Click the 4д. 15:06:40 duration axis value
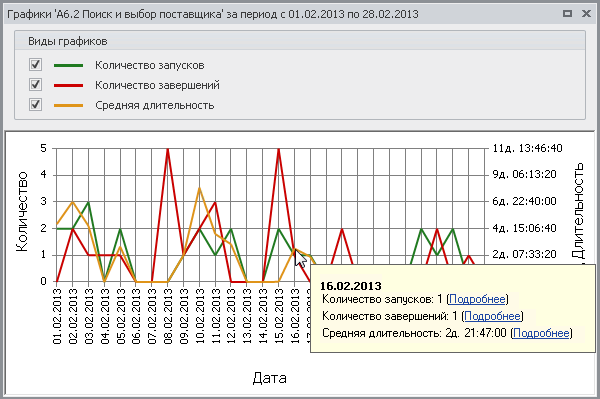The height and width of the screenshot is (399, 600). click(524, 228)
